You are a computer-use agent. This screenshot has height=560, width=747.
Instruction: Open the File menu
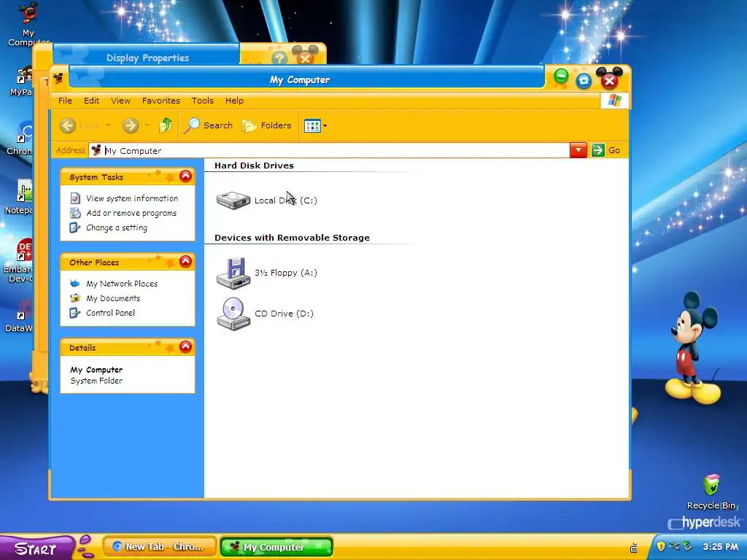pyautogui.click(x=65, y=101)
